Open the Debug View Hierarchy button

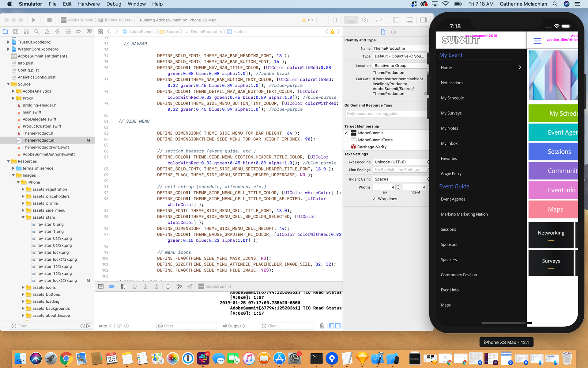tap(168, 286)
